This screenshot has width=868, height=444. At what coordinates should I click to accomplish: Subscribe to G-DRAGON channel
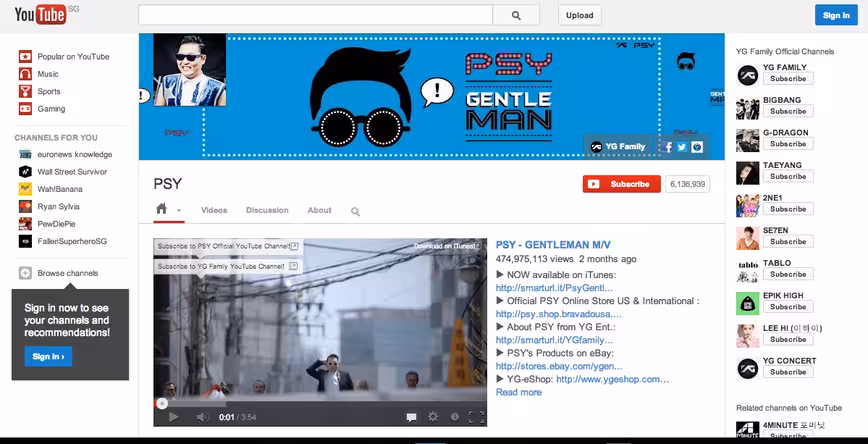(x=788, y=144)
